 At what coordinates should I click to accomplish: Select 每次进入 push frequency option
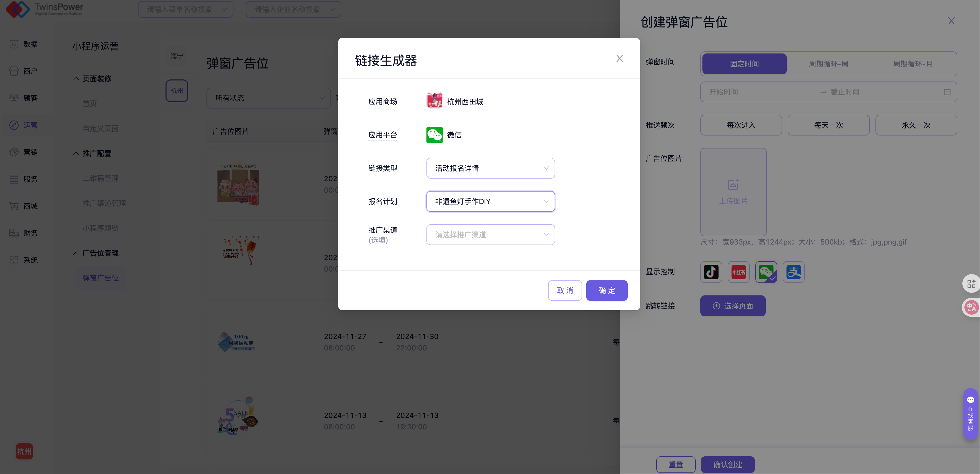(741, 125)
